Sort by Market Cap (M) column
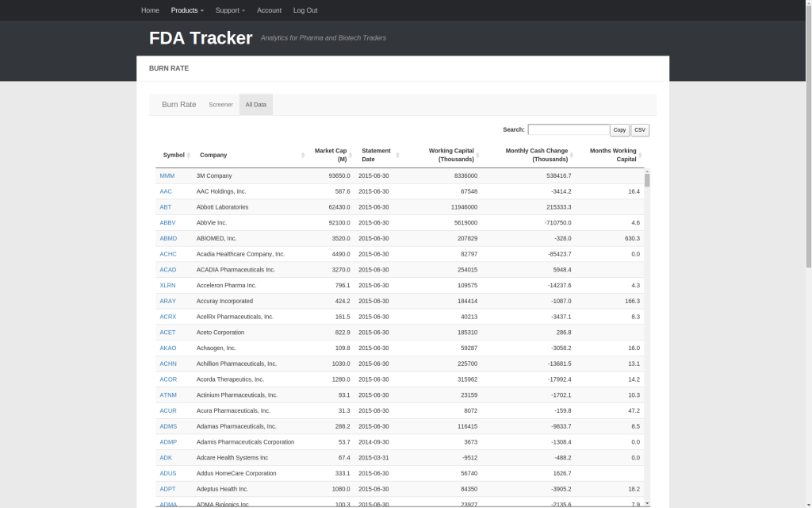812x508 pixels. (331, 155)
